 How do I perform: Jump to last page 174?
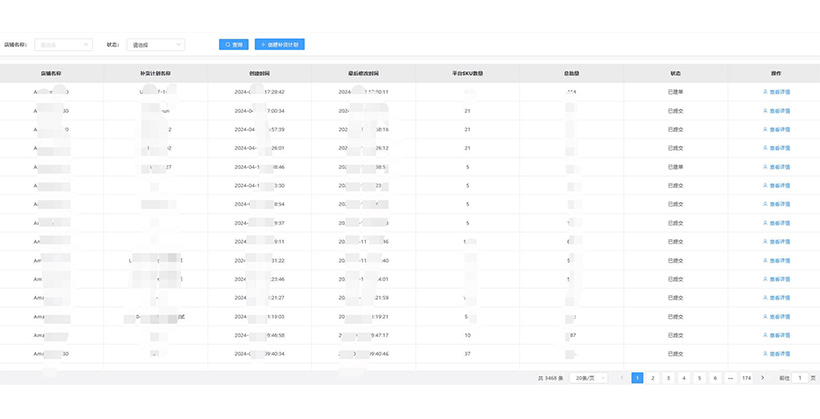pos(747,378)
